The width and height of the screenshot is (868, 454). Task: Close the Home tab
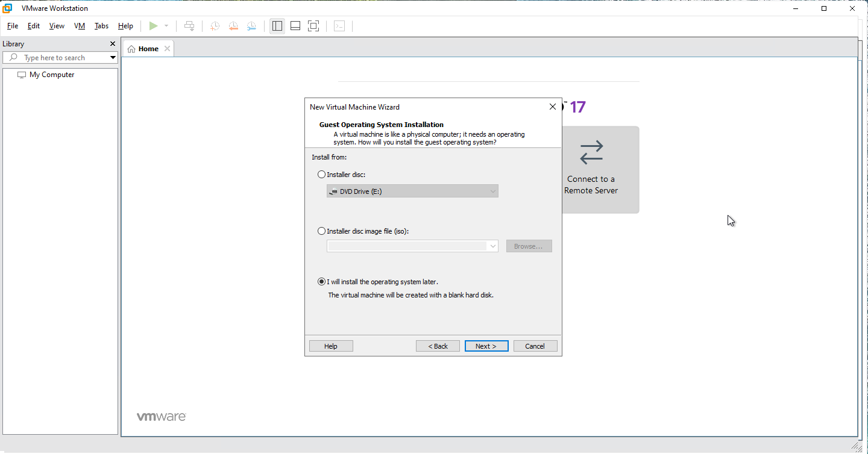click(x=167, y=49)
